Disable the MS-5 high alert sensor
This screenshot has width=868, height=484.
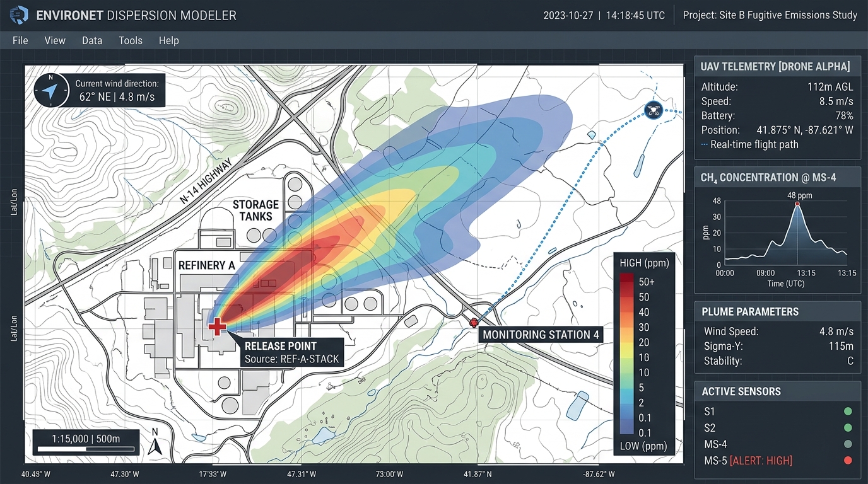(848, 460)
